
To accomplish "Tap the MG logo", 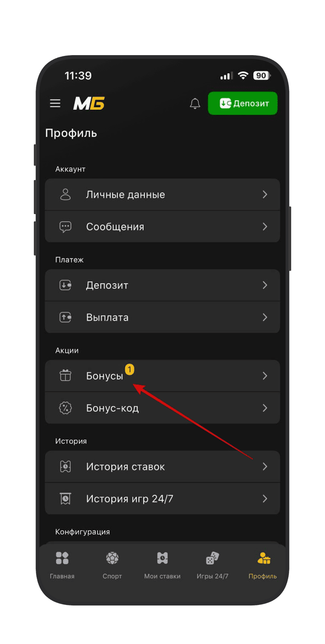I will point(89,103).
